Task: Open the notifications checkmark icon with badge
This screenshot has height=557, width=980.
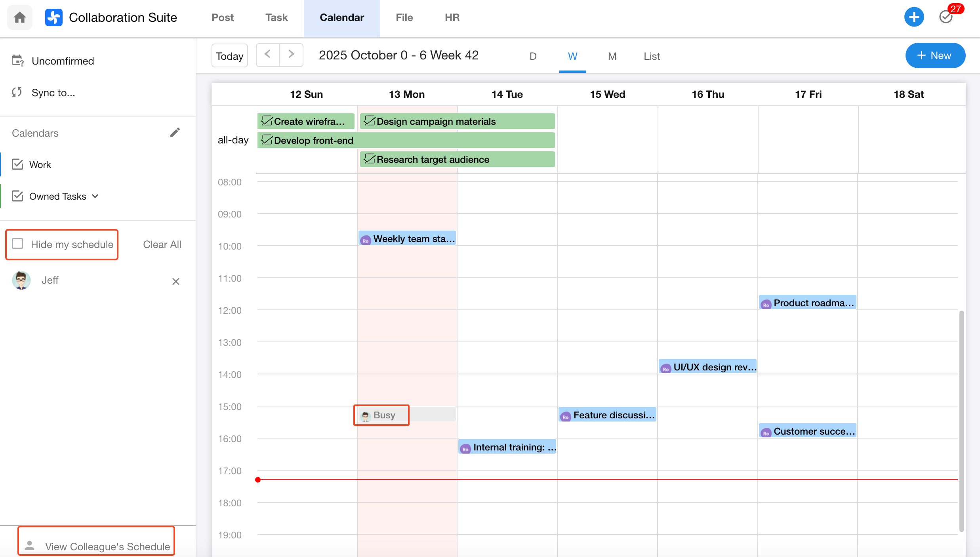Action: coord(946,17)
